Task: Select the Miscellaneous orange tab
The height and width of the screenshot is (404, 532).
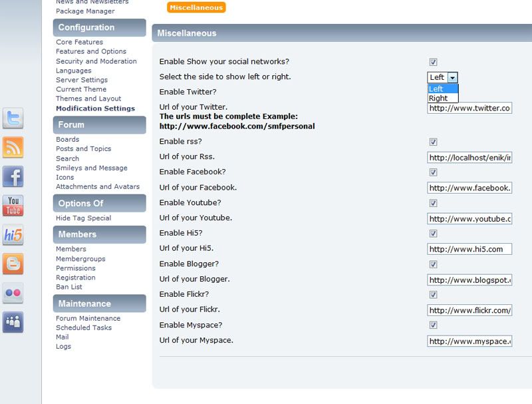Action: 196,7
